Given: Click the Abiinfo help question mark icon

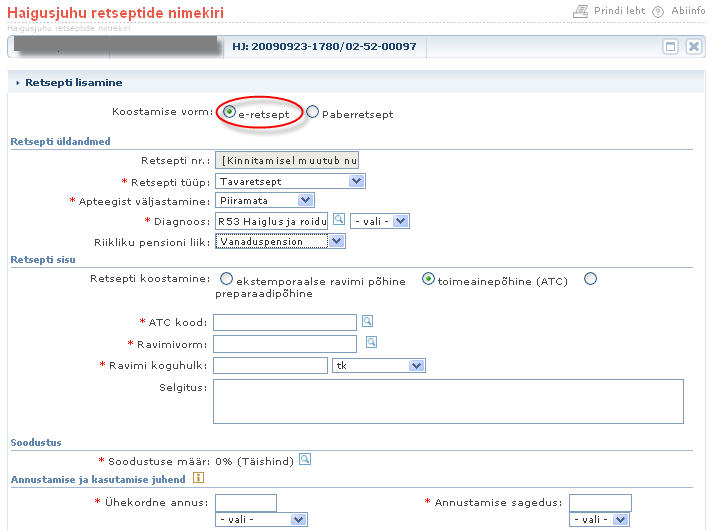Looking at the screenshot, I should pyautogui.click(x=658, y=12).
